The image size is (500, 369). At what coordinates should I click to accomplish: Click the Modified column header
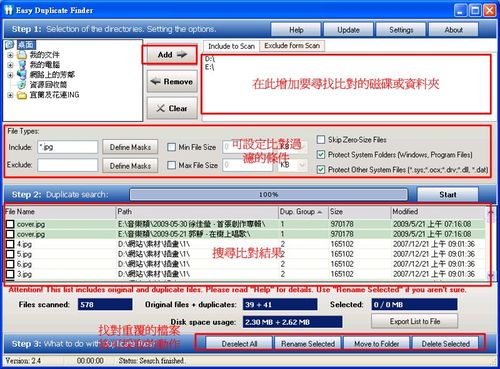coord(439,212)
